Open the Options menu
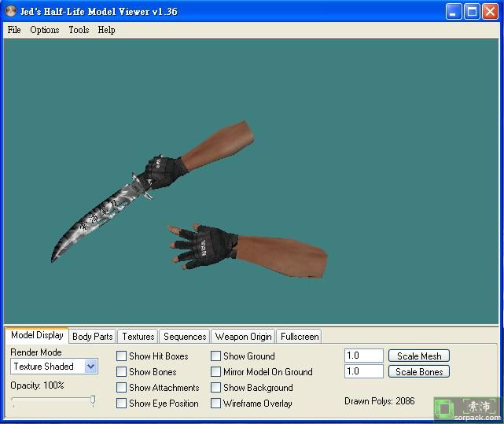This screenshot has height=424, width=504. [45, 30]
